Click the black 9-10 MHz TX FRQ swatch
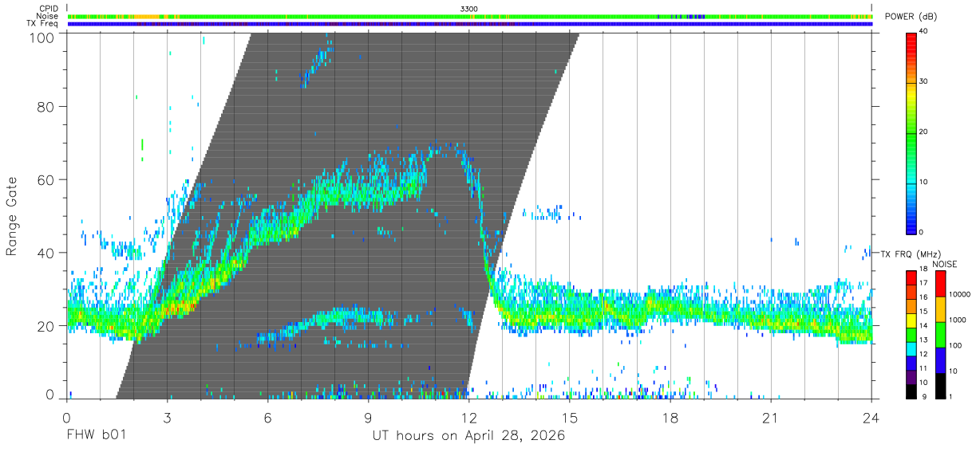 pyautogui.click(x=911, y=391)
